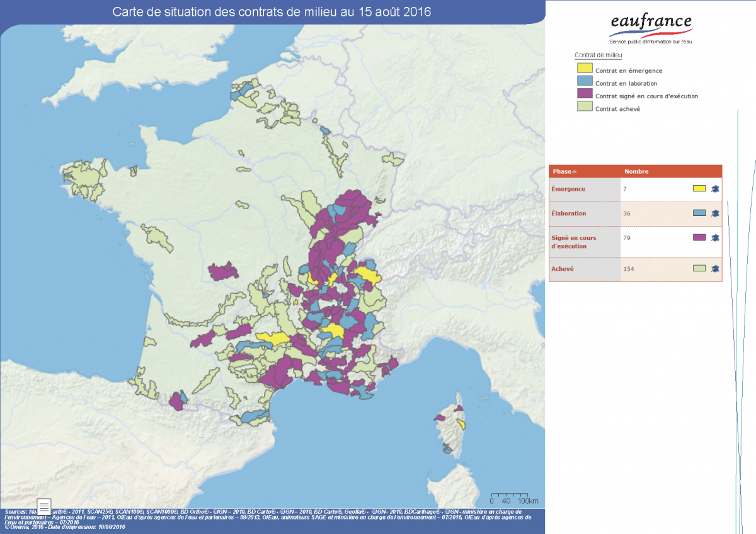Click the purple swatch in the table's Signé row

click(x=699, y=237)
